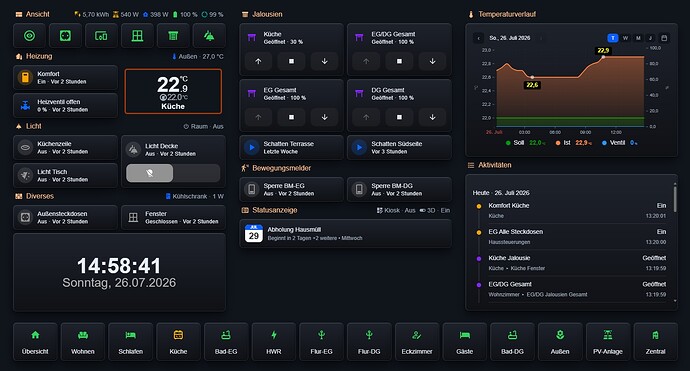This screenshot has width=690, height=371.
Task: Raise the Küche blind with up arrow
Action: (x=258, y=61)
